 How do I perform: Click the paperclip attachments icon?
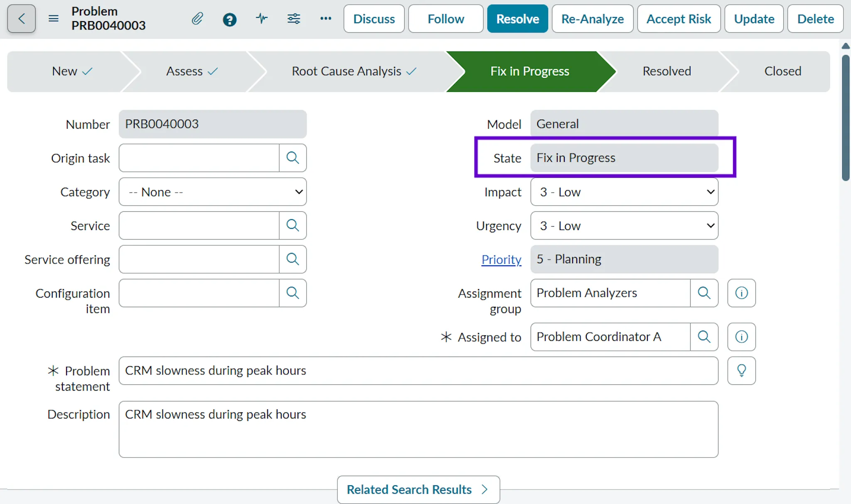coord(197,19)
